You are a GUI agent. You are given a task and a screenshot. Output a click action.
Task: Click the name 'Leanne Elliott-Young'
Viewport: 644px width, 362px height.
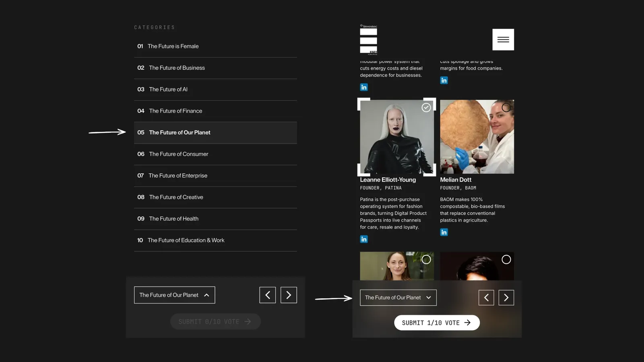coord(388,180)
